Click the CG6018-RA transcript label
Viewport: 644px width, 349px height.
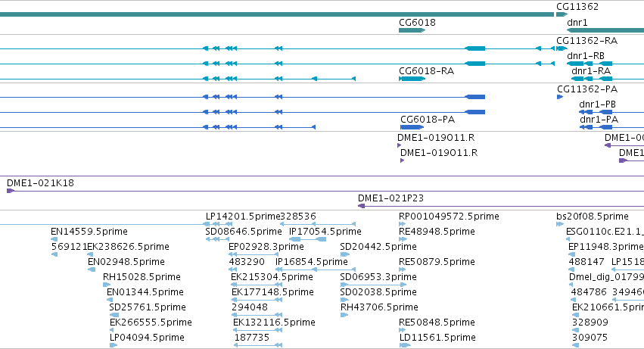(x=426, y=70)
